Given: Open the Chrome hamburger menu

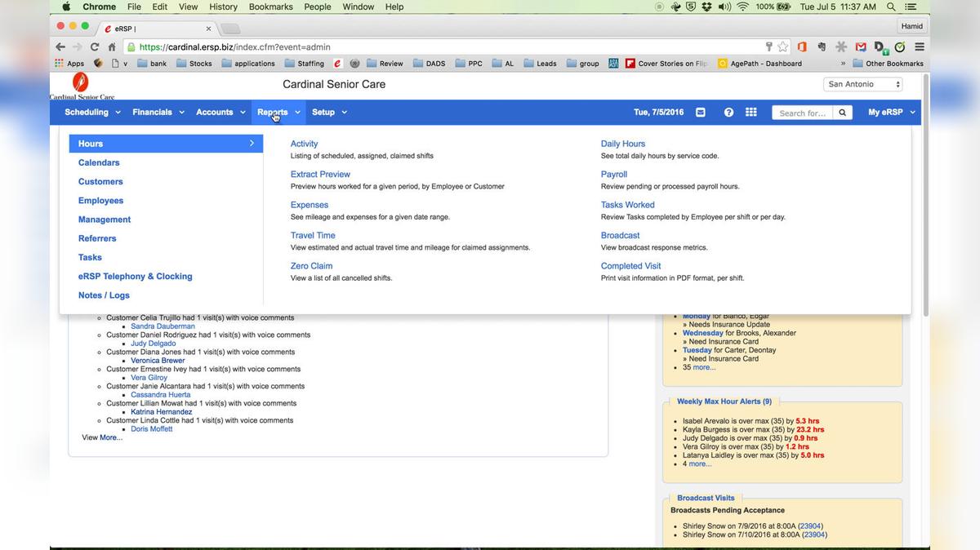Looking at the screenshot, I should click(x=920, y=47).
